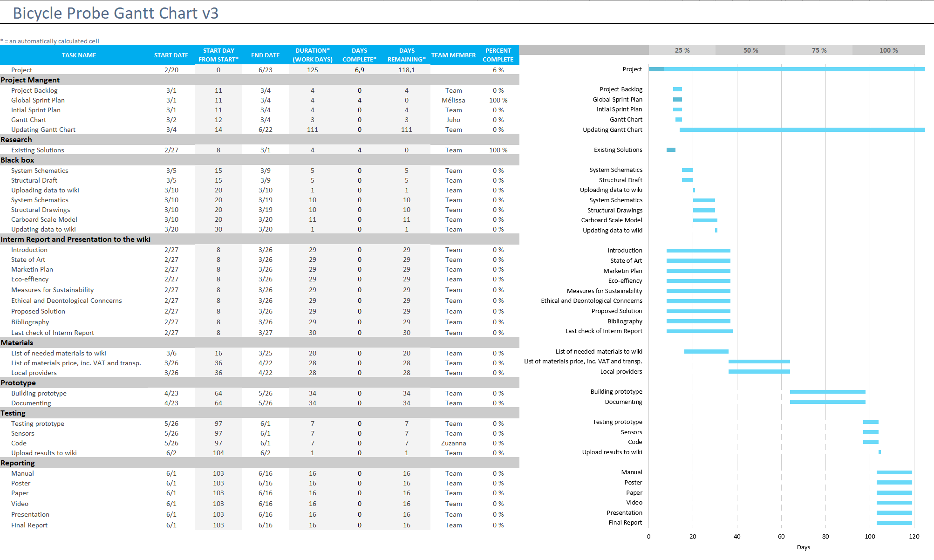This screenshot has width=934, height=560.
Task: Select the Final Report task name cell
Action: [x=29, y=525]
